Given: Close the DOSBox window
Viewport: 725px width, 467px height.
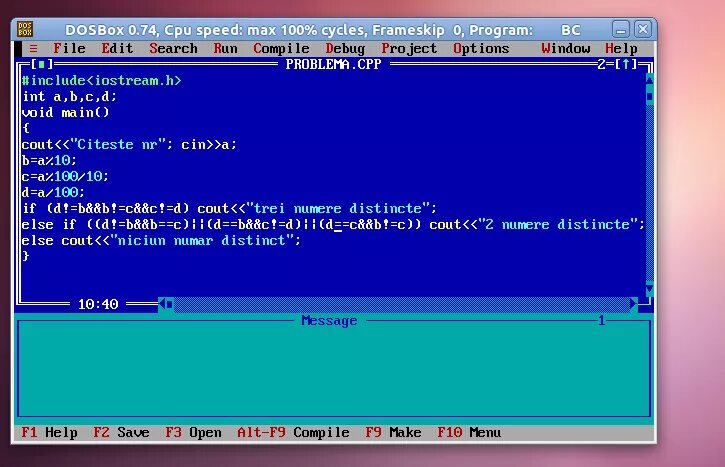Looking at the screenshot, I should [643, 30].
